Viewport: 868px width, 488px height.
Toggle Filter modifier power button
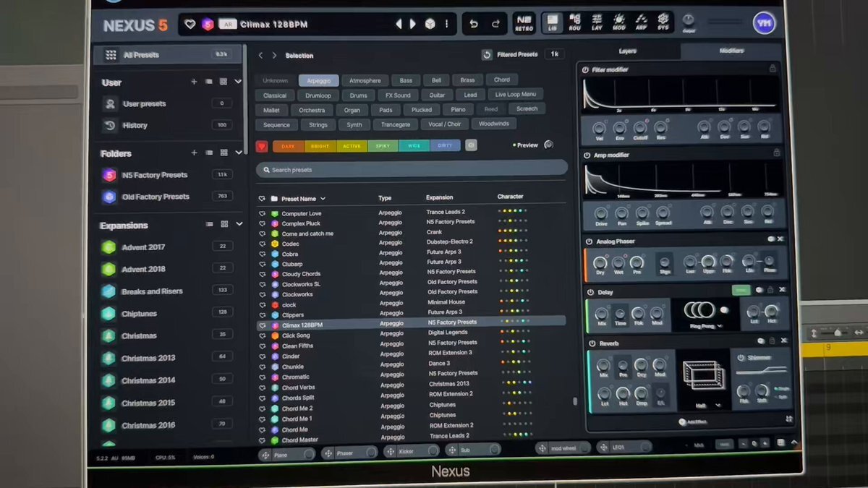pyautogui.click(x=585, y=70)
